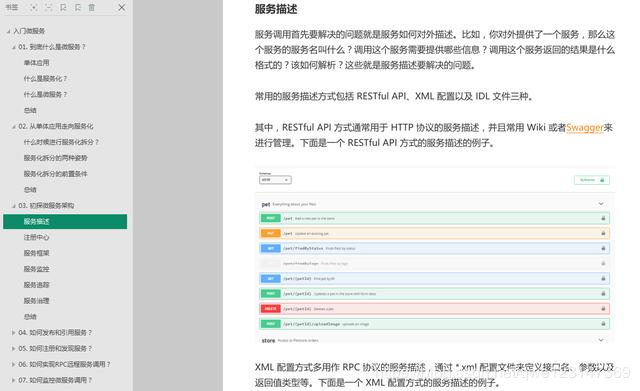Screen dimensions: 640x391
Task: Click the red DELETE method badge
Action: tap(270, 309)
